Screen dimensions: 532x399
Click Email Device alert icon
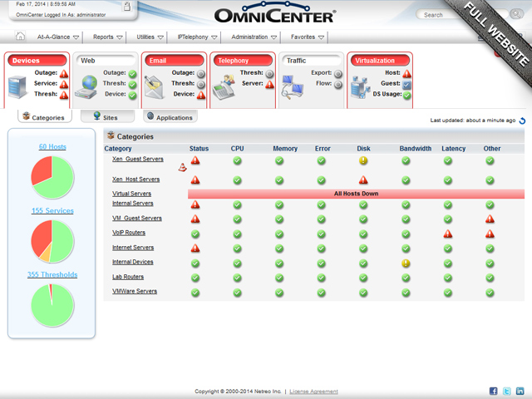point(201,95)
